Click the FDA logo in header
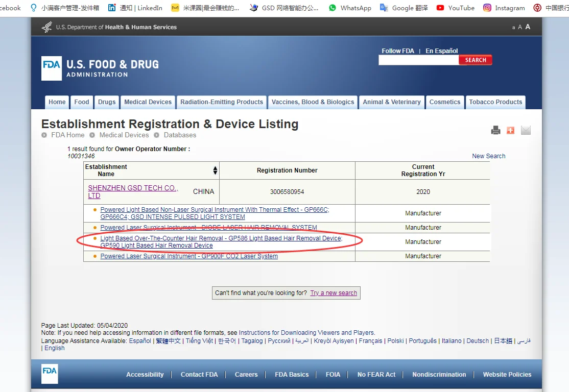This screenshot has width=569, height=392. point(52,68)
